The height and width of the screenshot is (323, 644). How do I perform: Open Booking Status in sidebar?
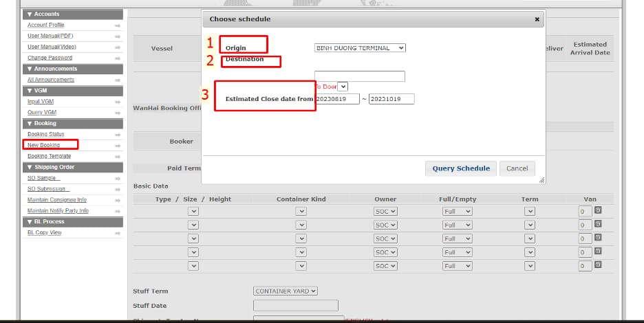[x=45, y=135]
